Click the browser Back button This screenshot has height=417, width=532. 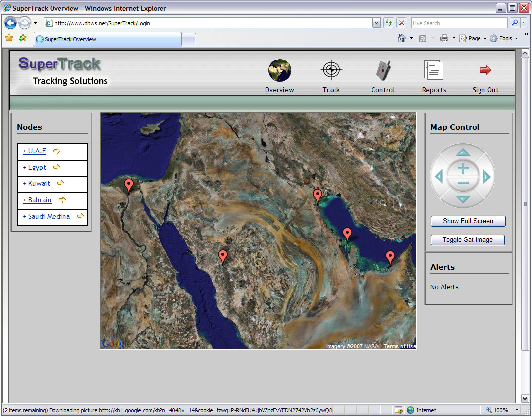(x=10, y=23)
